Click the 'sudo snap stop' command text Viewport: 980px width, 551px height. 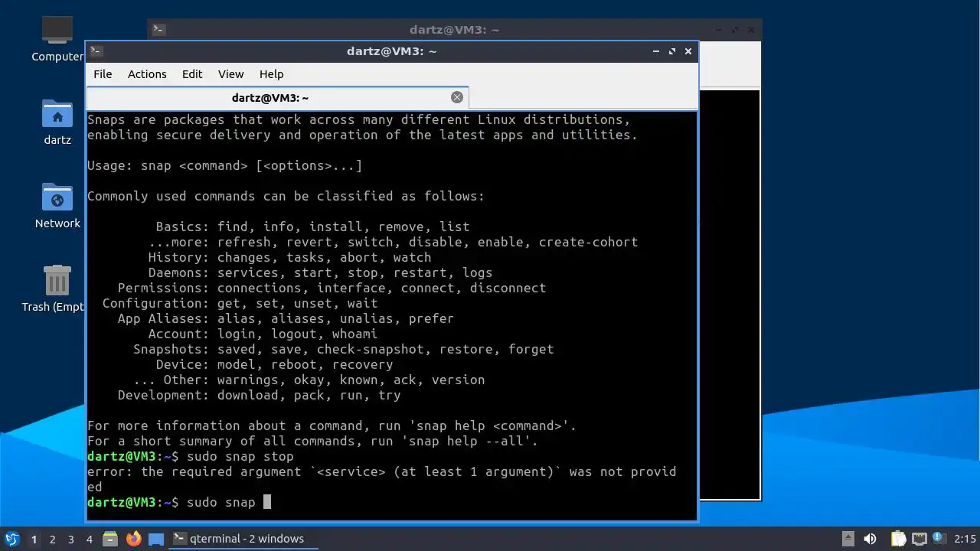point(240,456)
